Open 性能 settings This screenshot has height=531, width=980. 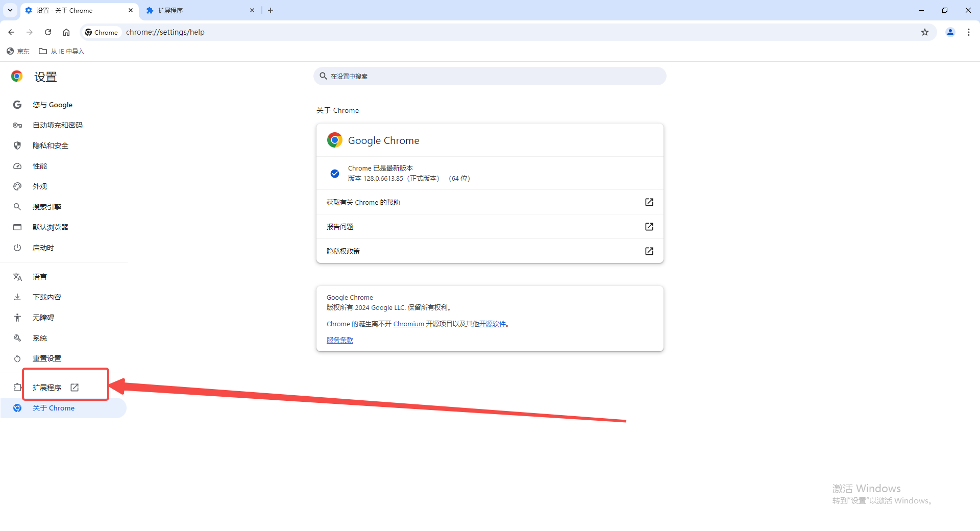coord(63,166)
